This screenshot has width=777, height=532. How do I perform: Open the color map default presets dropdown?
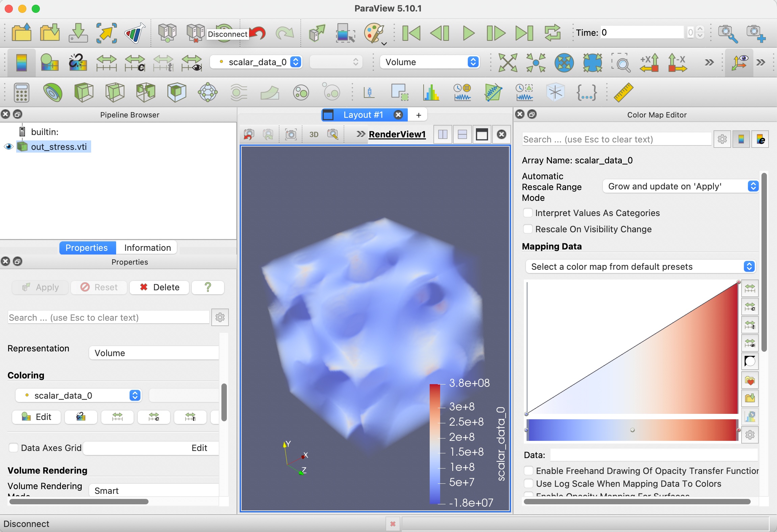click(640, 267)
